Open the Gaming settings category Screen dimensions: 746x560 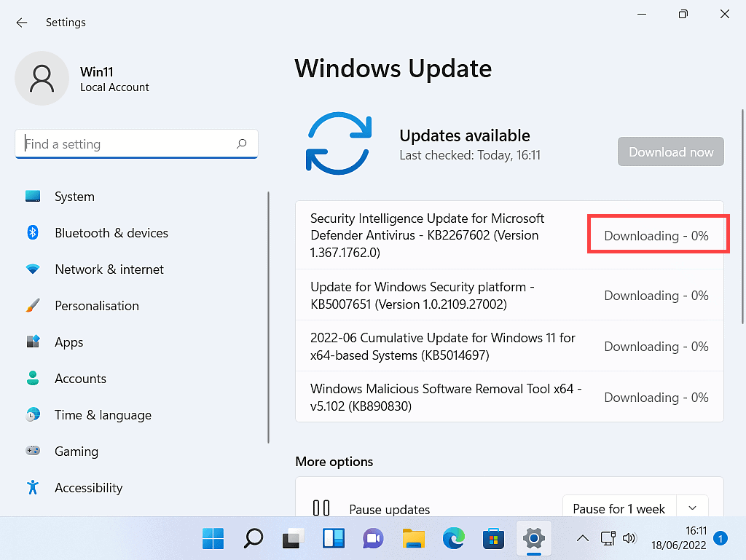(x=76, y=451)
